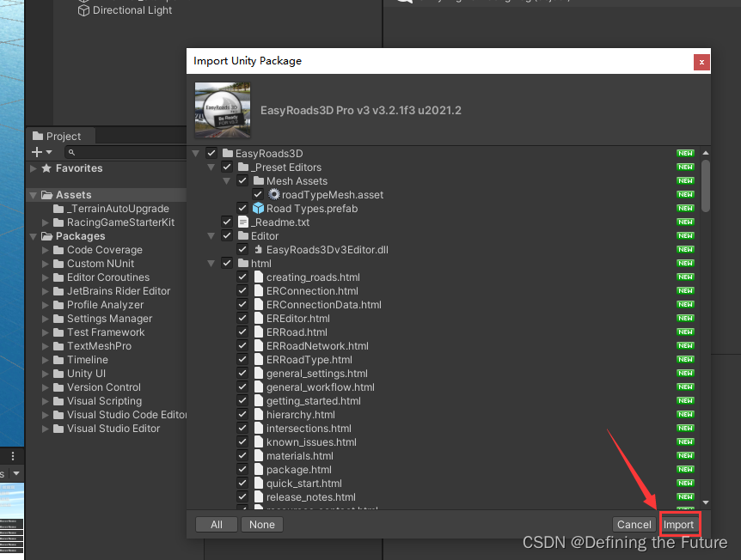
Task: Click the Directional Light object icon in Hierarchy
Action: tap(83, 10)
